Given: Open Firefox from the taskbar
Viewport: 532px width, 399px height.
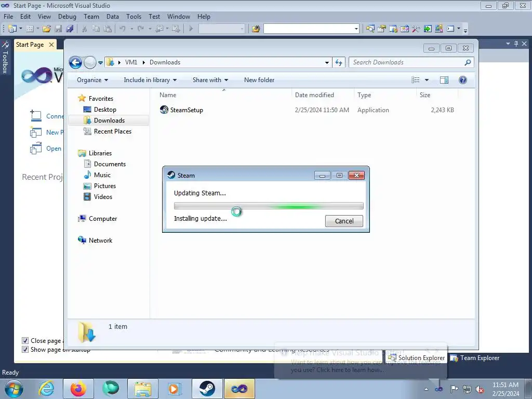Looking at the screenshot, I should pos(78,389).
